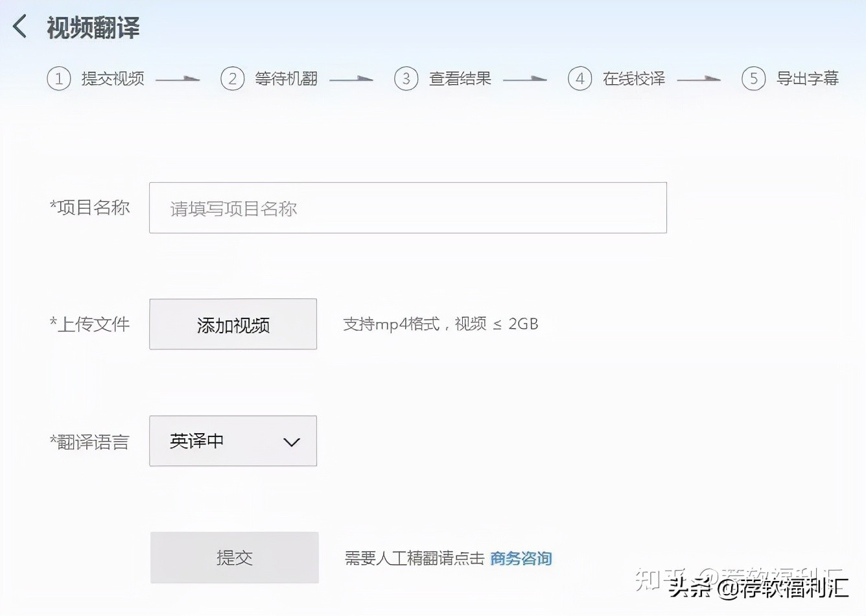Image resolution: width=866 pixels, height=616 pixels.
Task: Expand the language combo box to change direction
Action: click(233, 441)
